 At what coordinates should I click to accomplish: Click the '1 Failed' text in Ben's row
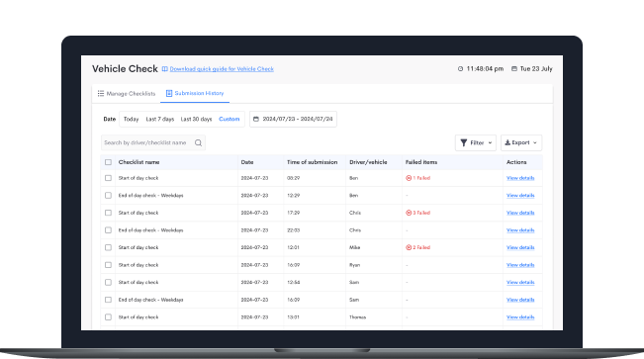pyautogui.click(x=421, y=178)
